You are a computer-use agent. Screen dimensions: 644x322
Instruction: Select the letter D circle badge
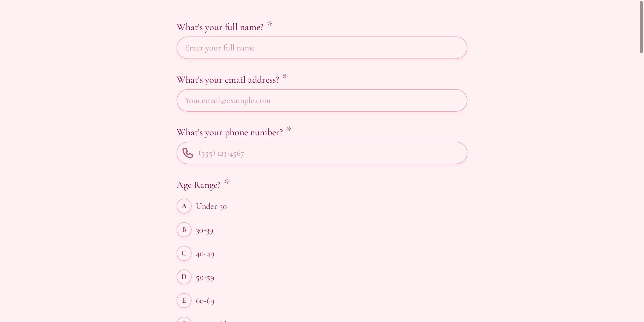[184, 277]
